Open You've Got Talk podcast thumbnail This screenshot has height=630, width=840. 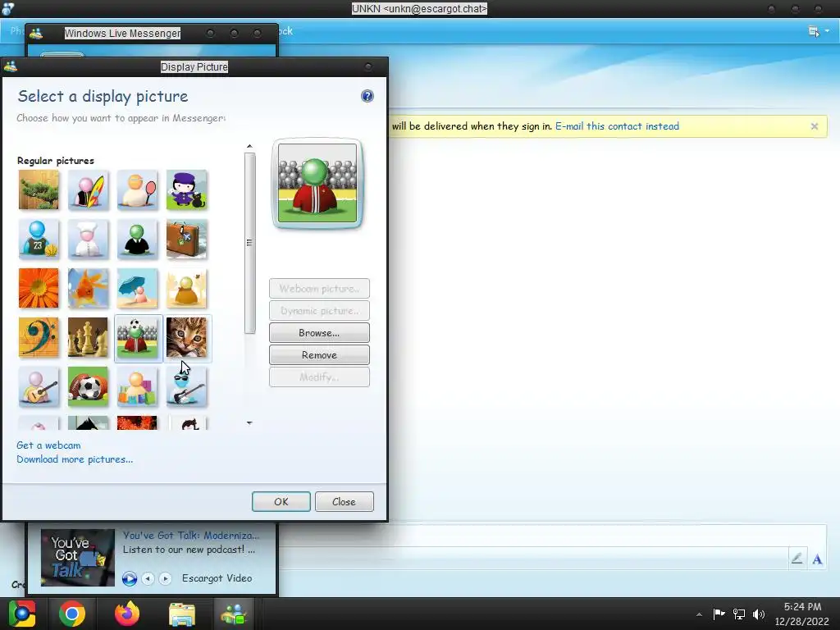[78, 557]
